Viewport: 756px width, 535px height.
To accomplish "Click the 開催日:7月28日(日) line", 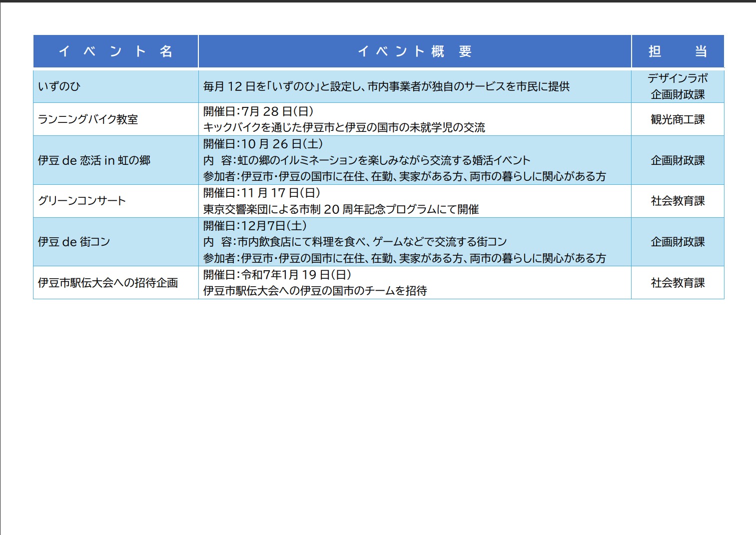I will pyautogui.click(x=258, y=111).
